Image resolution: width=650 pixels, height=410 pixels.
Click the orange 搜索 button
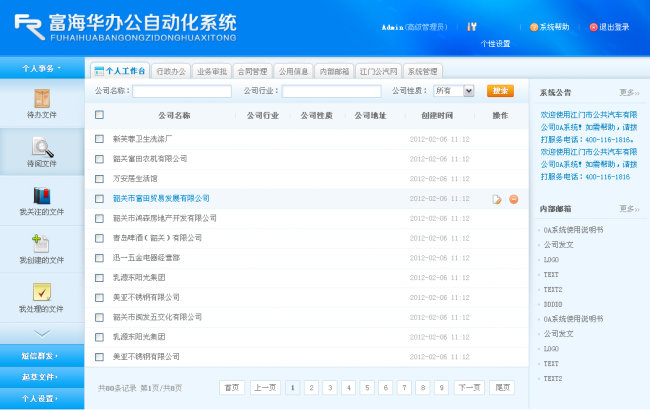pyautogui.click(x=500, y=91)
